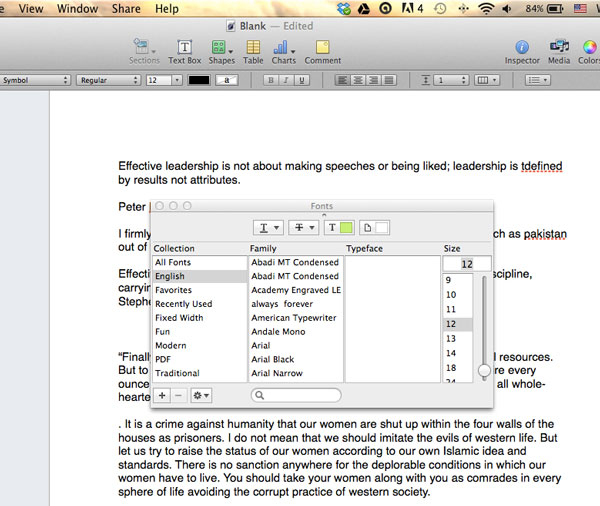Viewport: 600px width, 506px height.
Task: Select Favorites collection
Action: coord(200,290)
